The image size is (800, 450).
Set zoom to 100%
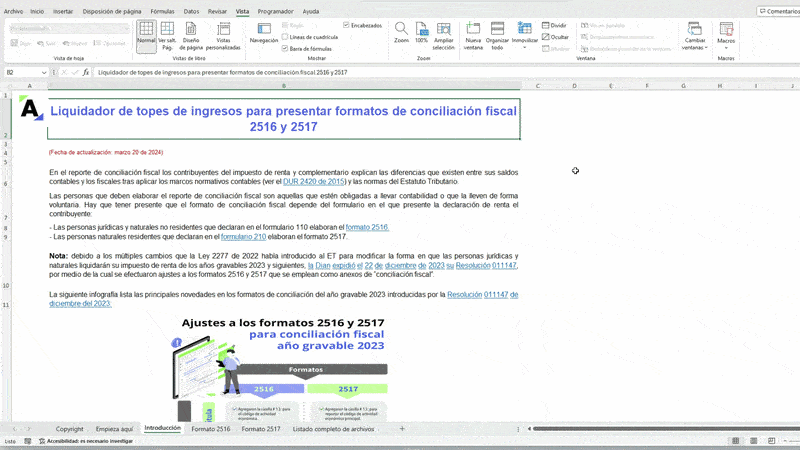coord(421,33)
